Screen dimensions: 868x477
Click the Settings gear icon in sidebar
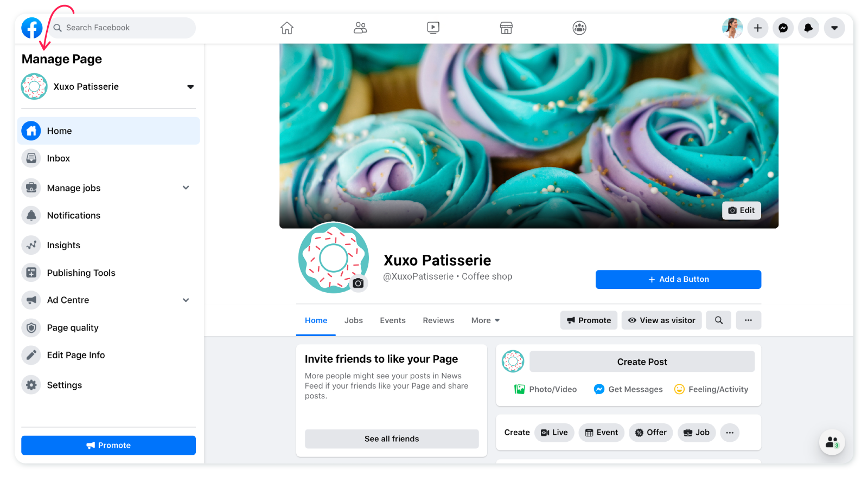point(31,385)
